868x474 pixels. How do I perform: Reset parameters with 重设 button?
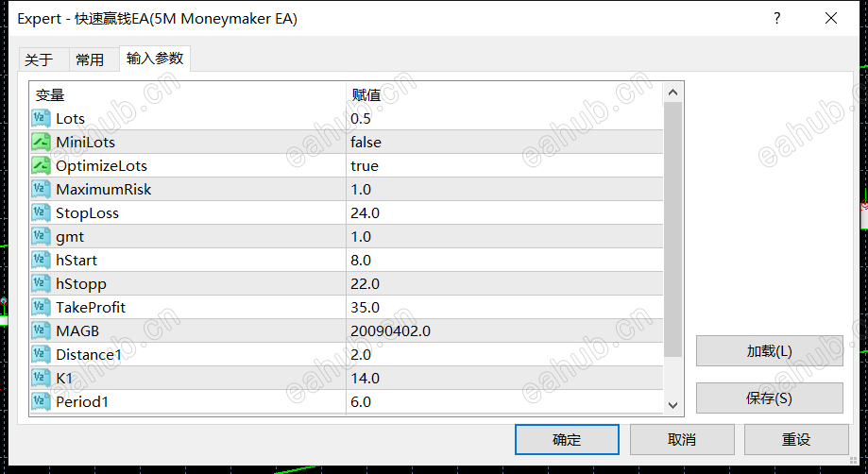[796, 440]
